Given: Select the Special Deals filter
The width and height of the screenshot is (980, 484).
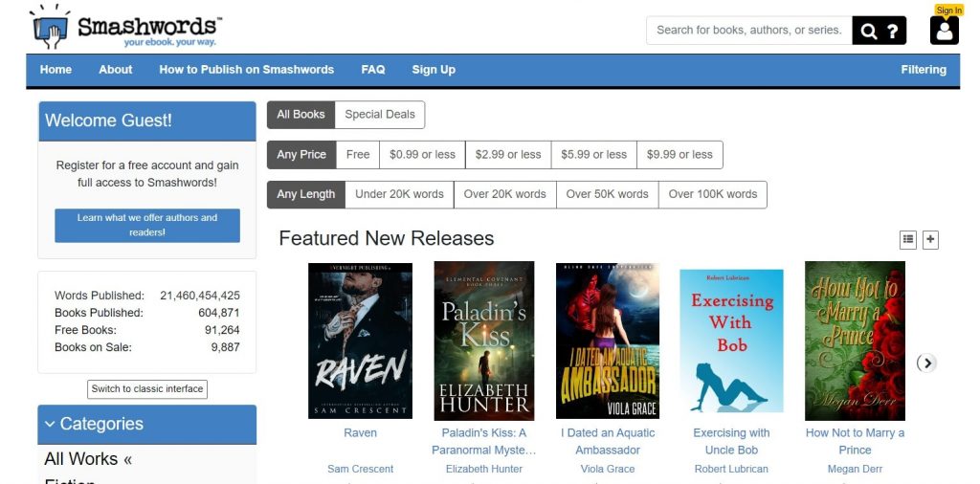Looking at the screenshot, I should click(x=379, y=115).
